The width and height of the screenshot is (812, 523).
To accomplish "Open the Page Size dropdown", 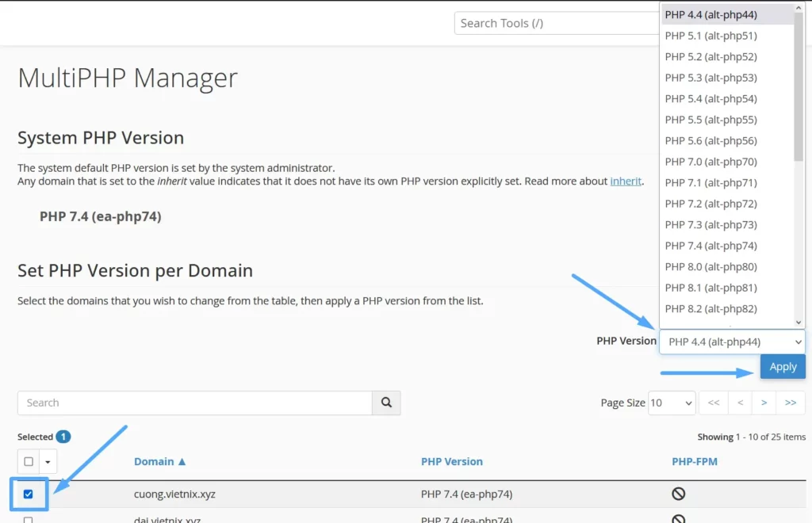I will 672,403.
